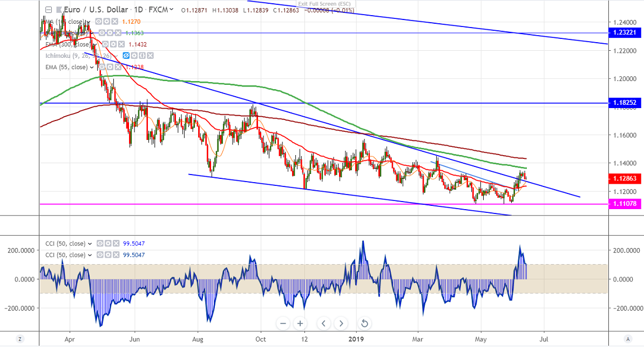
Task: Remove the EMA (300, close) indicator
Action: [x=121, y=44]
